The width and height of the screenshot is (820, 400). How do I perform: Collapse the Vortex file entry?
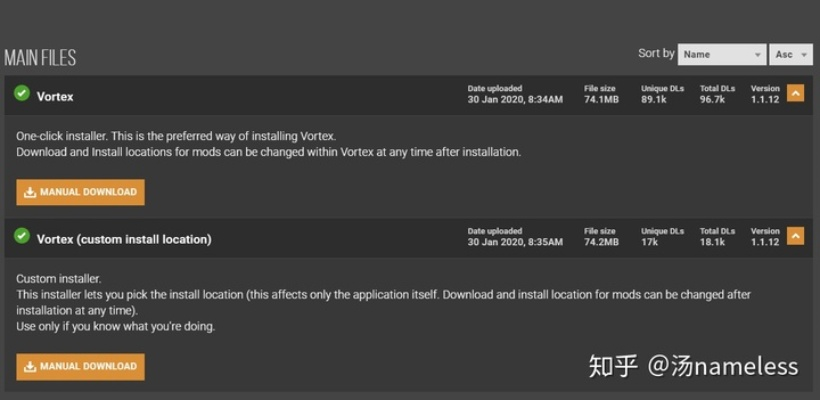[795, 94]
